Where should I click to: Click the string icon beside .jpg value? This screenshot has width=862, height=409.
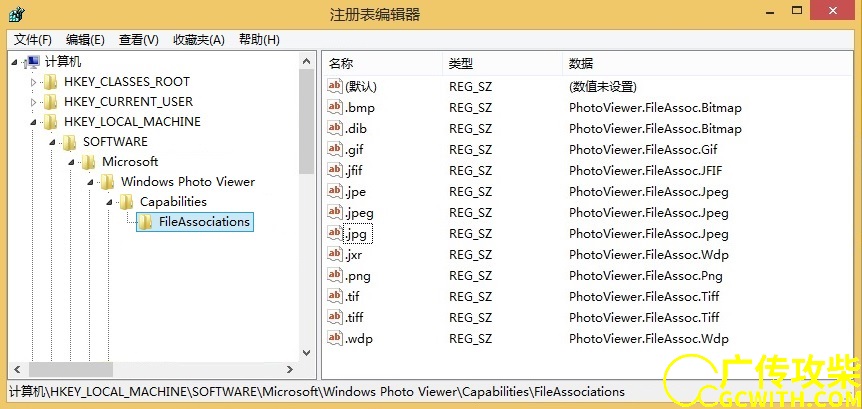(335, 233)
